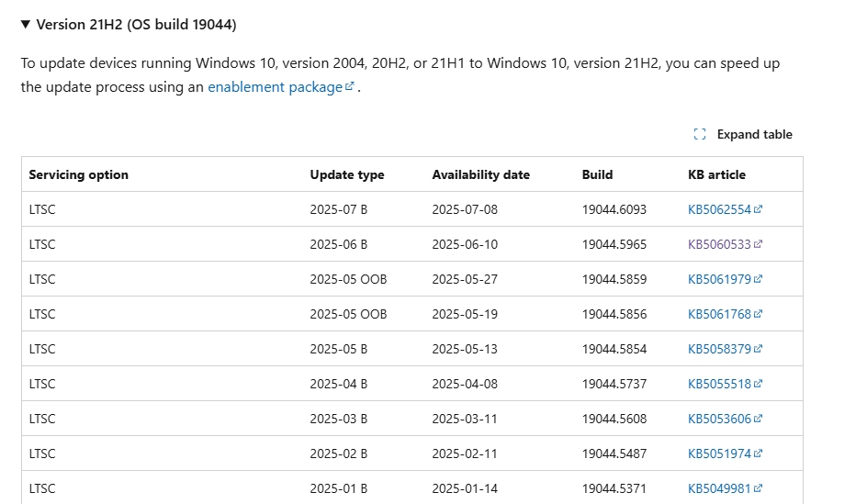This screenshot has height=504, width=867.
Task: Open KB5061768 article link
Action: click(x=725, y=314)
